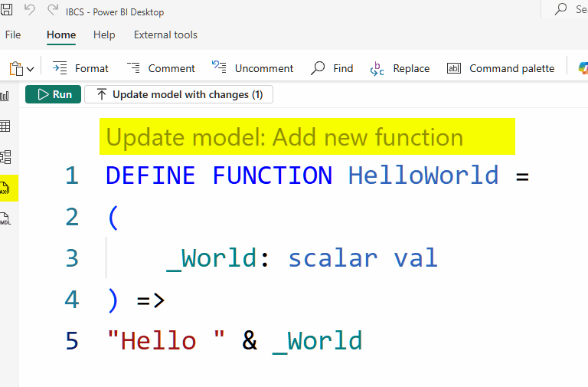Expand the Paste dropdown arrow

(31, 69)
